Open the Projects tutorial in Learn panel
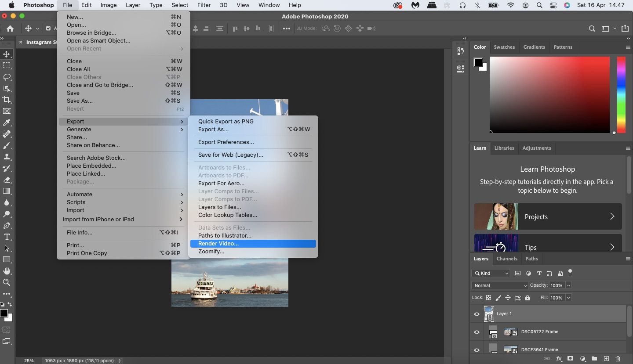The height and width of the screenshot is (364, 633). click(547, 216)
